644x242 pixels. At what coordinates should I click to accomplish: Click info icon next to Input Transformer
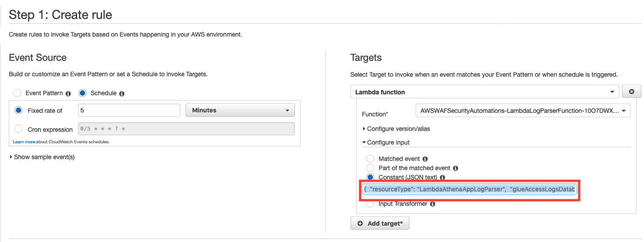(432, 204)
